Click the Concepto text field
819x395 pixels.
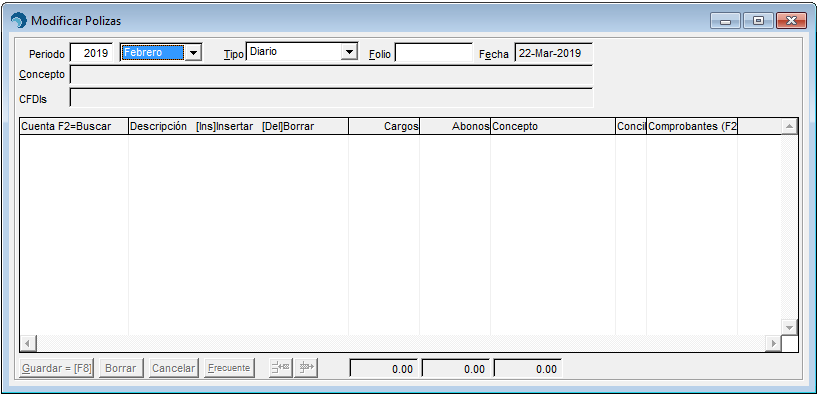[x=331, y=75]
